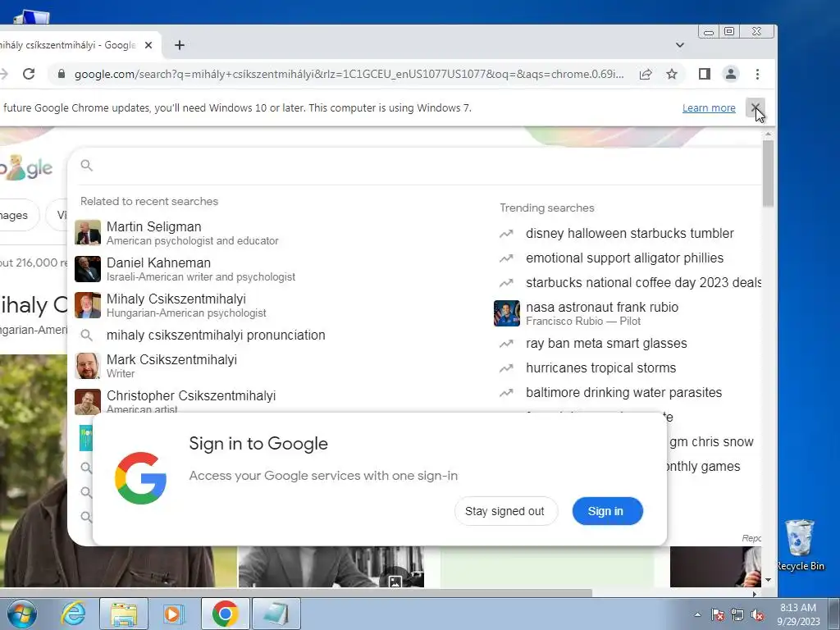
Task: Click Chrome icon in the taskbar
Action: tap(225, 614)
